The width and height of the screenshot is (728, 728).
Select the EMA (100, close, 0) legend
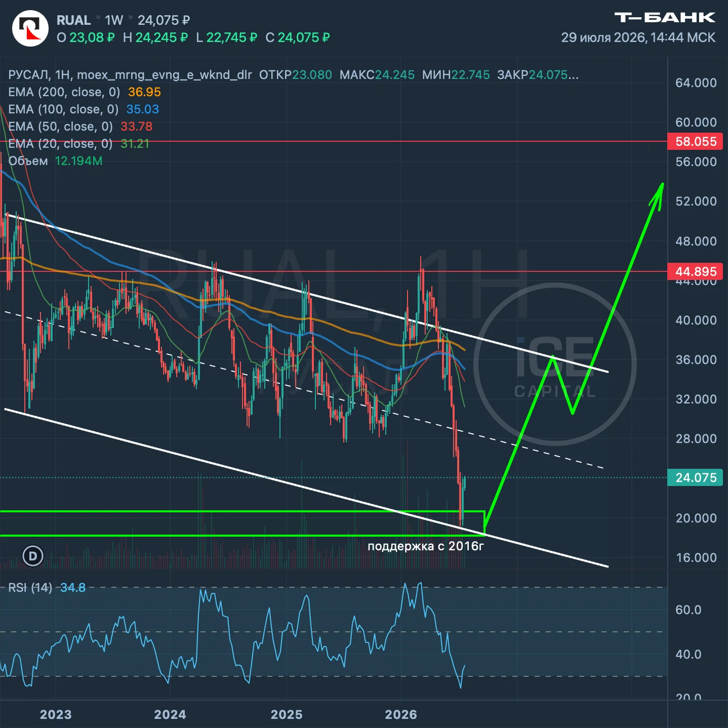tap(84, 109)
